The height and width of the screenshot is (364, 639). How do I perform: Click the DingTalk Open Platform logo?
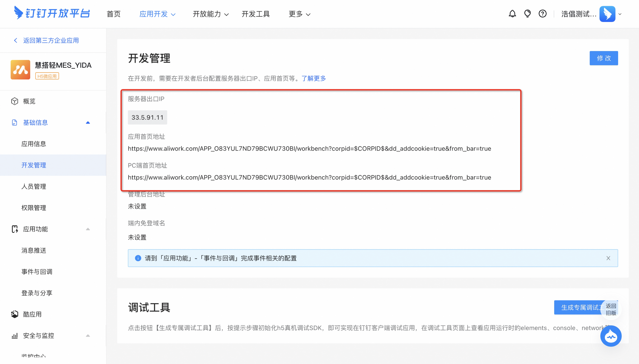pyautogui.click(x=52, y=13)
